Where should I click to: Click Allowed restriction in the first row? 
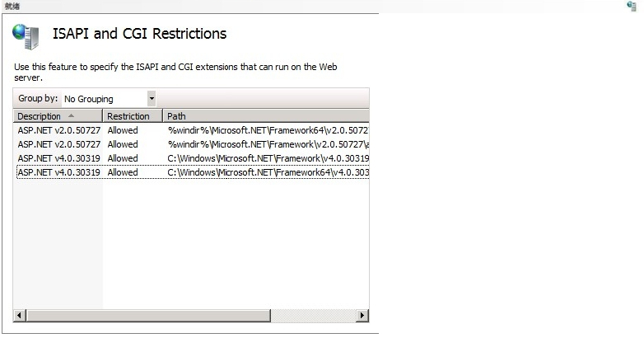(123, 130)
